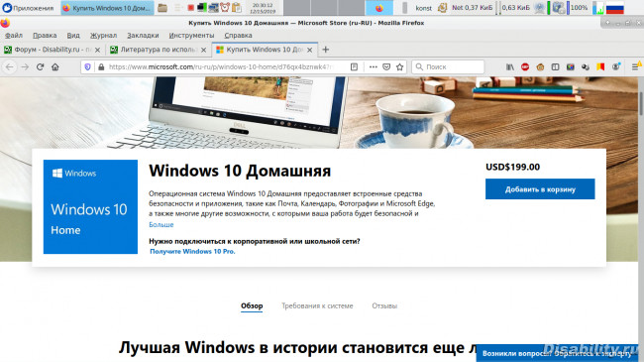Select the Обзор section tab
Image resolution: width=644 pixels, height=362 pixels.
252,306
